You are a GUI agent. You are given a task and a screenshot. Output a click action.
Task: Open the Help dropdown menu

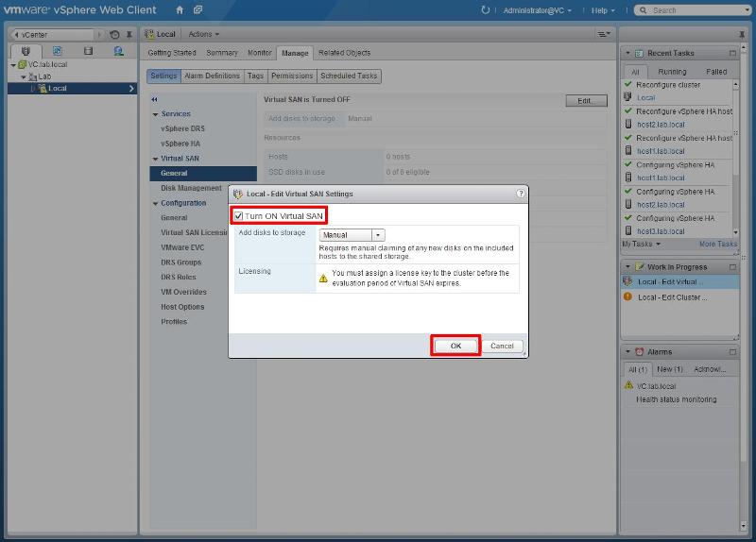coord(603,10)
